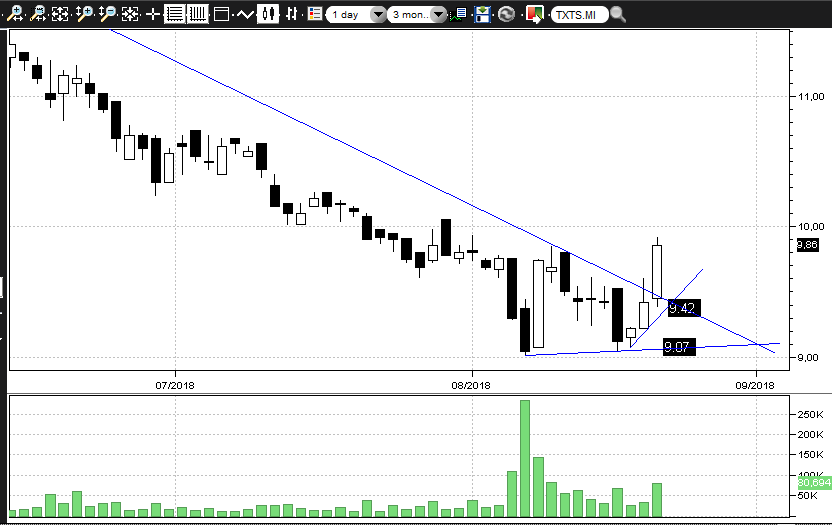832x525 pixels.
Task: Click the window panel layout icon
Action: 221,14
